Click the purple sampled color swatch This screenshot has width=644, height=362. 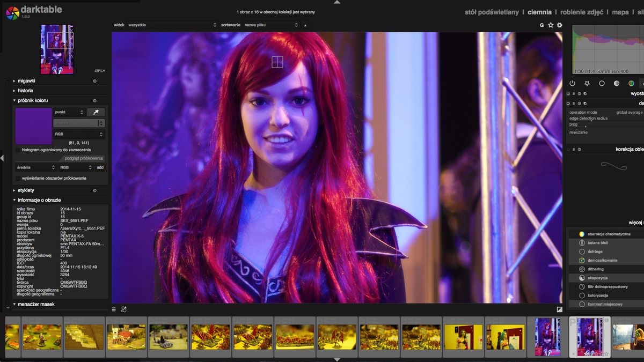[x=33, y=126]
